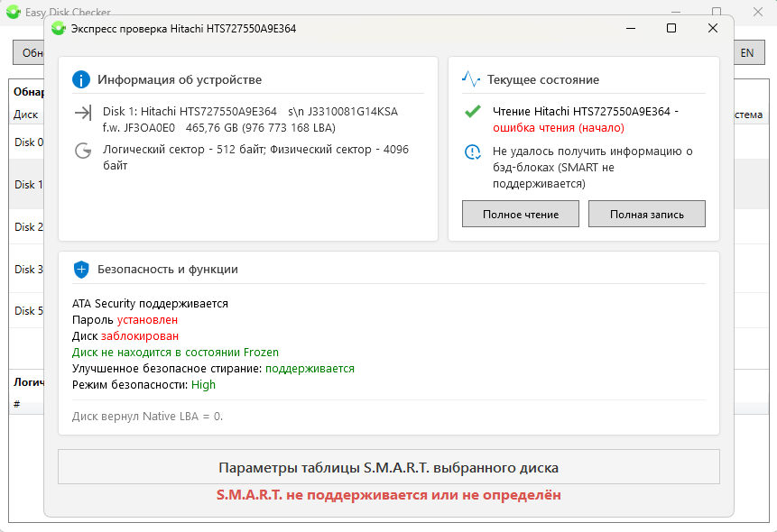The height and width of the screenshot is (532, 777).
Task: Click the Easy Disk Checker icon in background window
Action: 14,12
